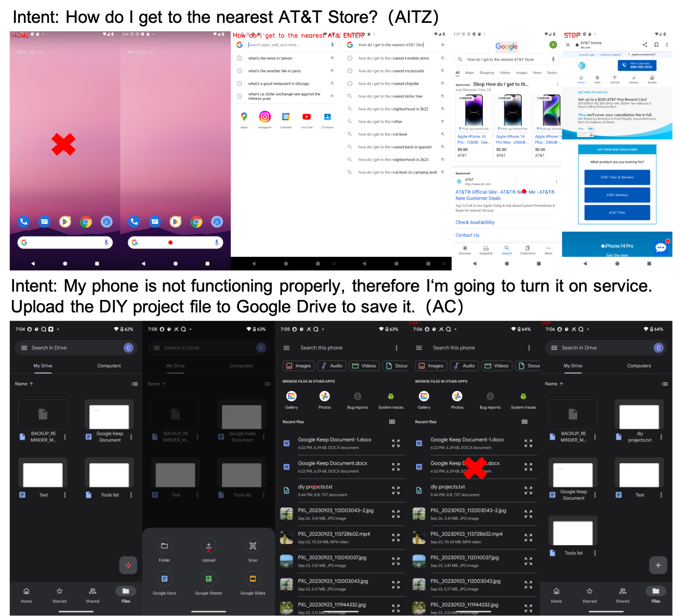Viewport: 673px width, 616px height.
Task: Clear the typed AT&T Store search query
Action: (443, 45)
